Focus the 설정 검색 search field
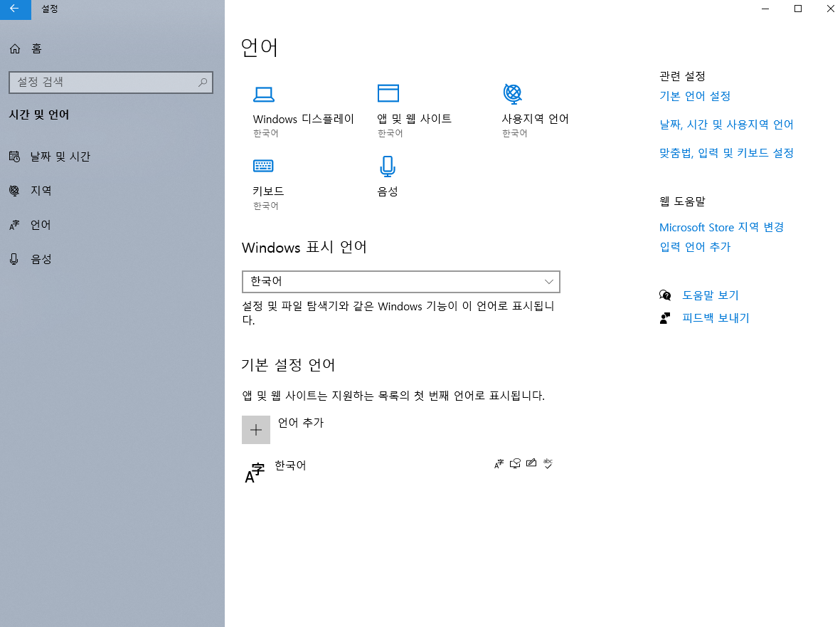The height and width of the screenshot is (627, 840). [x=111, y=83]
